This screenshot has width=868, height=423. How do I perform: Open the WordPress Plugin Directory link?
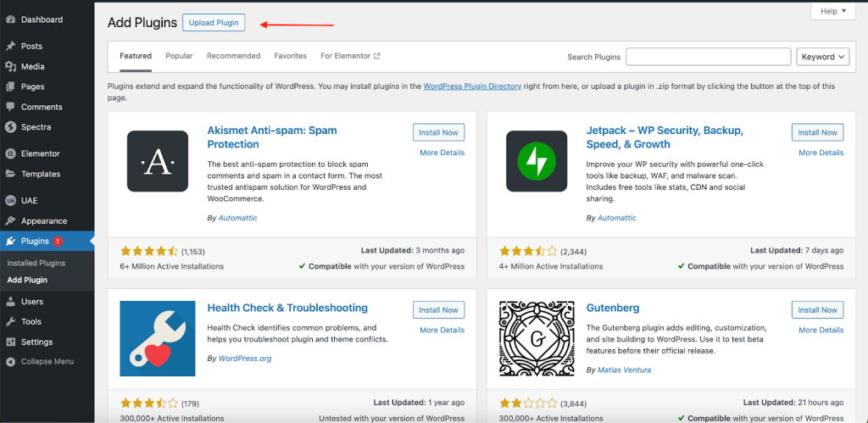(472, 86)
